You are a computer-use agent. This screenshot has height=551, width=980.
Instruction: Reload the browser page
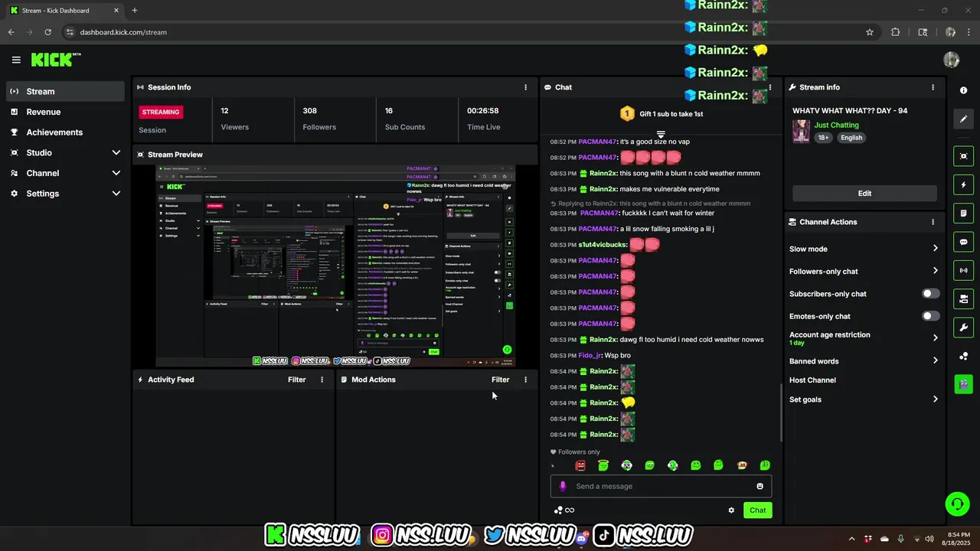point(47,32)
